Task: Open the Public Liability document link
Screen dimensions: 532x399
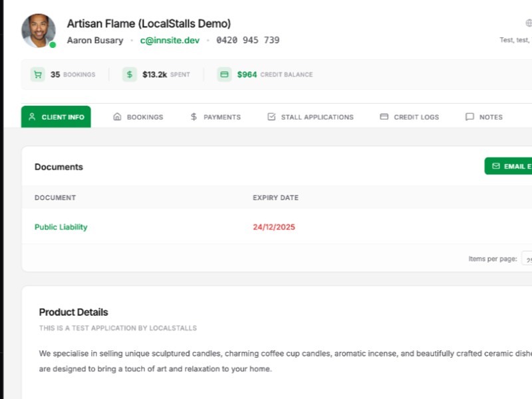Action: tap(61, 227)
